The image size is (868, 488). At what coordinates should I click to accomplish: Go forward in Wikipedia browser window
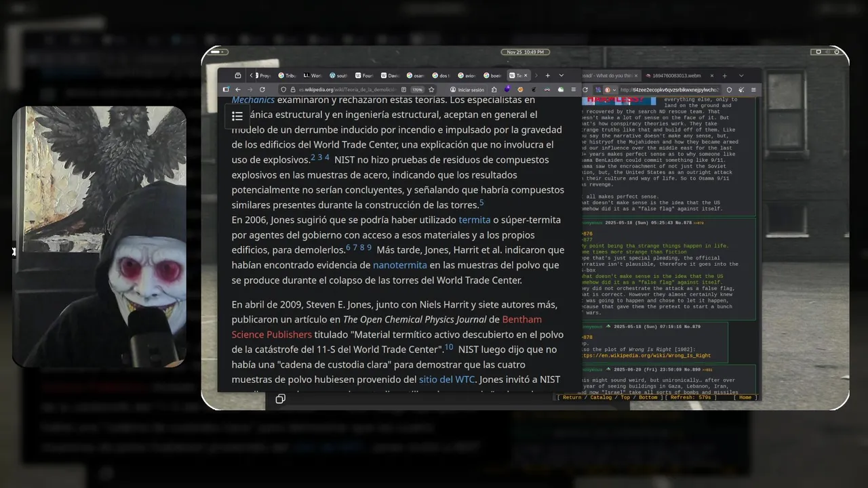click(x=250, y=89)
